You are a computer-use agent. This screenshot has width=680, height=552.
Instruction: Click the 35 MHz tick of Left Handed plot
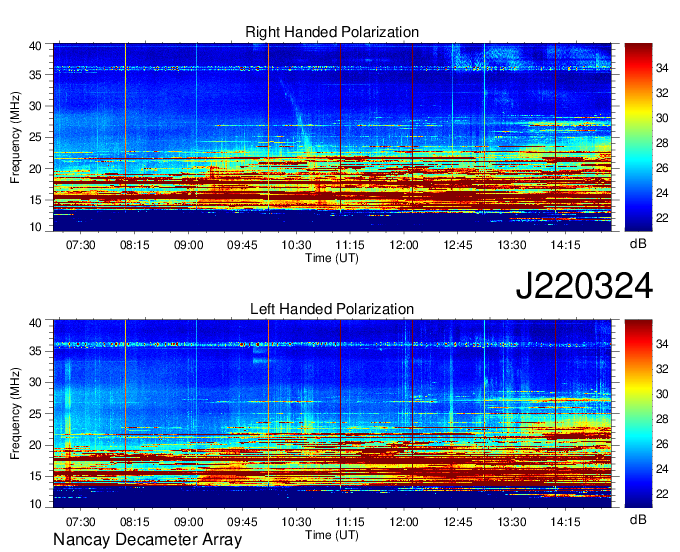35,351
